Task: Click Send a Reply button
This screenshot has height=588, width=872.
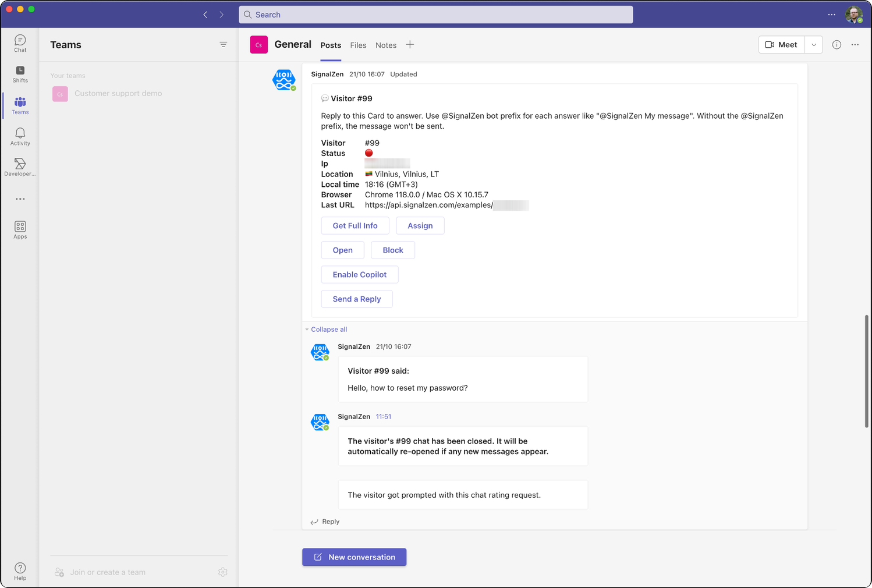Action: pos(357,299)
